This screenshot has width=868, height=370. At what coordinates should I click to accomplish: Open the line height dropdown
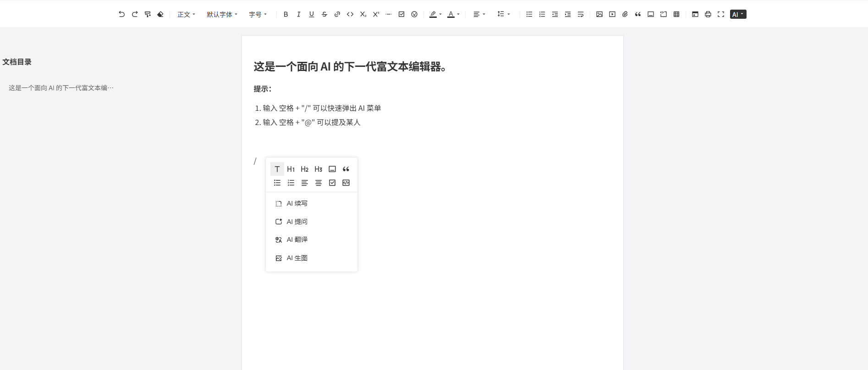coord(504,14)
